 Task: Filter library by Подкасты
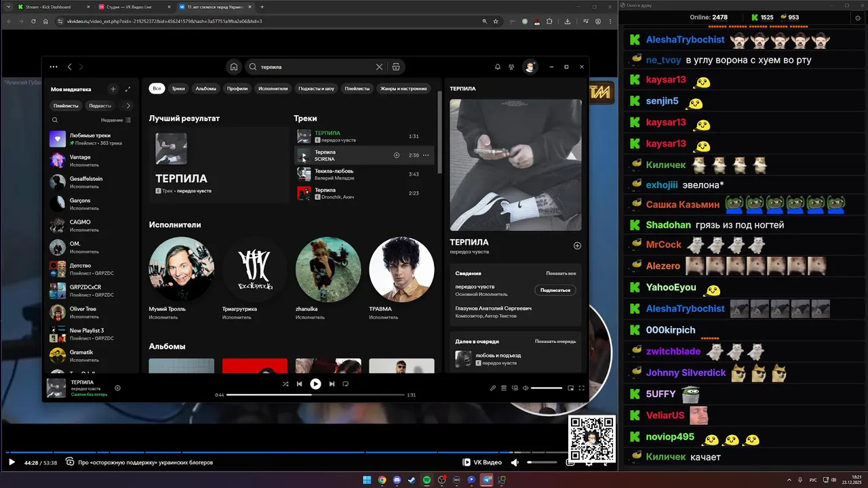(x=100, y=106)
